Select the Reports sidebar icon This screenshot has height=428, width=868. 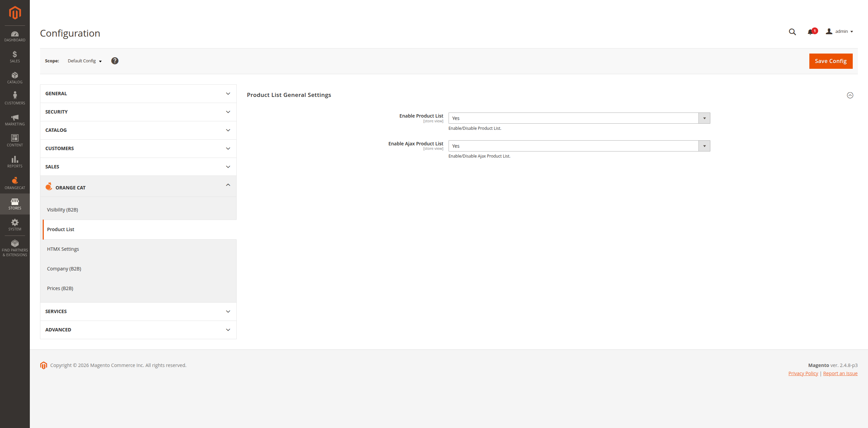[15, 162]
